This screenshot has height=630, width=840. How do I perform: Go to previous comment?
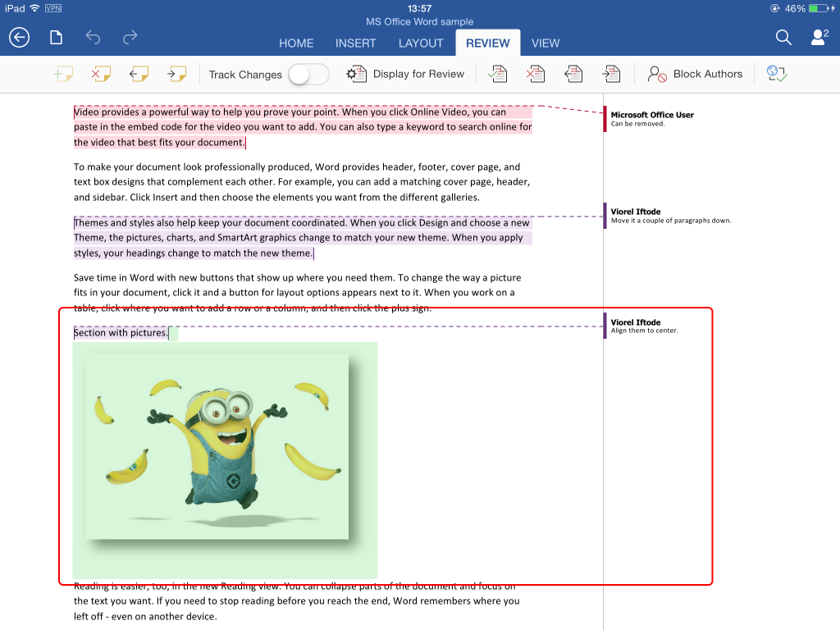[139, 74]
